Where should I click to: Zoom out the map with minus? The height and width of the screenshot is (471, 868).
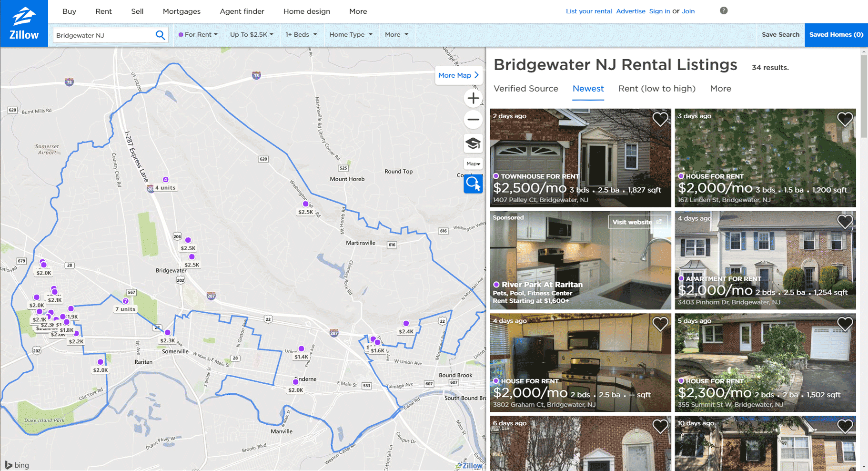(473, 120)
